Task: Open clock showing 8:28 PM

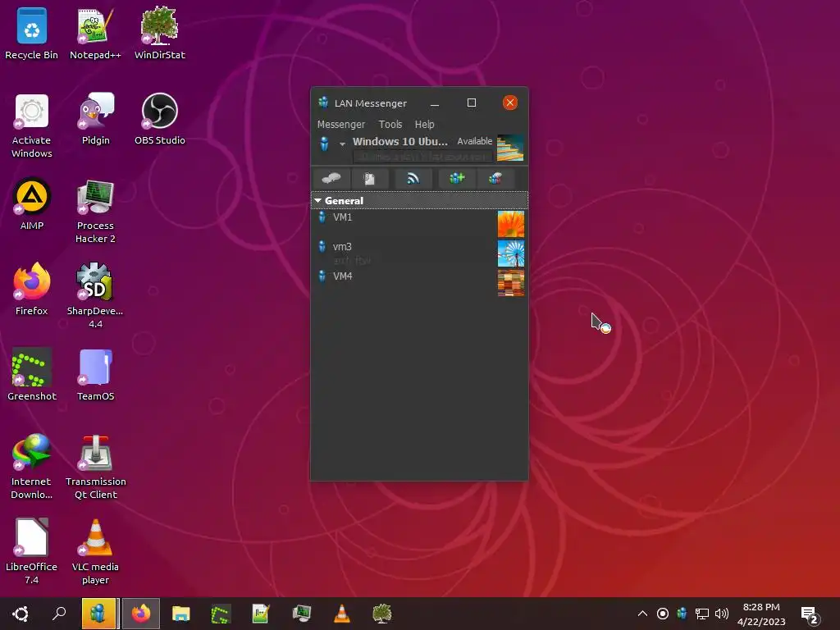Action: pos(761,614)
